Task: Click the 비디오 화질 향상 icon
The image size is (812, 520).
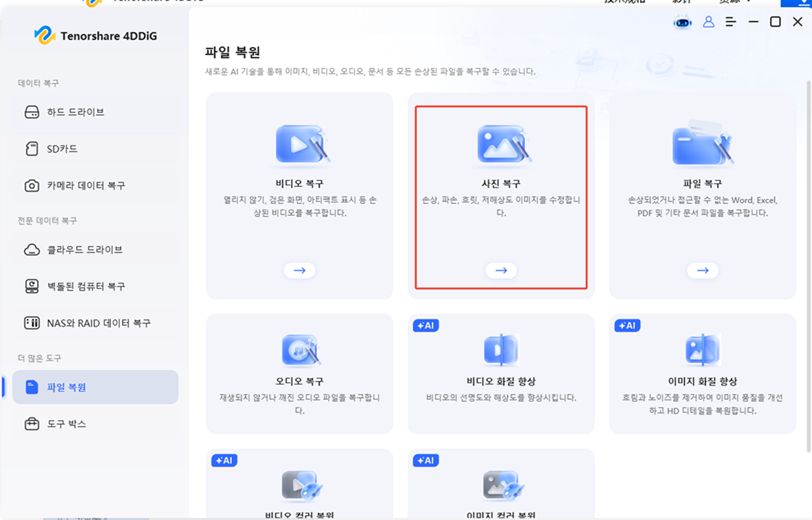Action: click(x=500, y=350)
